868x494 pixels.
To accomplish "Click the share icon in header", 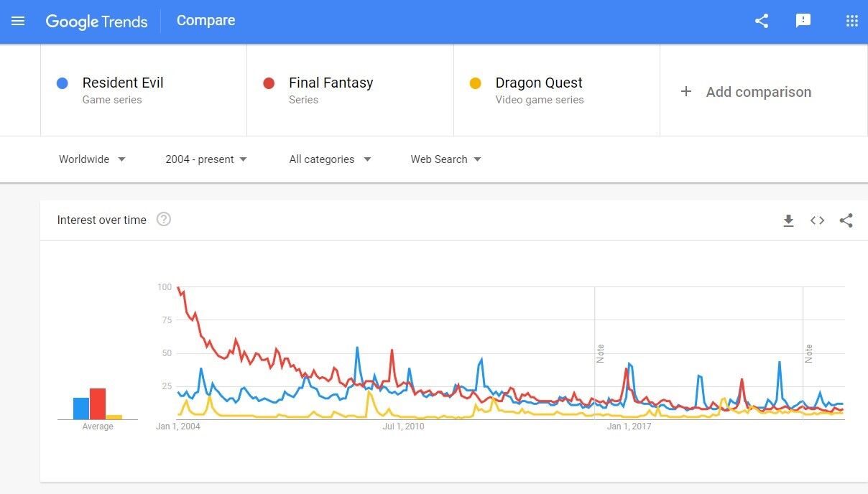I will click(x=762, y=21).
